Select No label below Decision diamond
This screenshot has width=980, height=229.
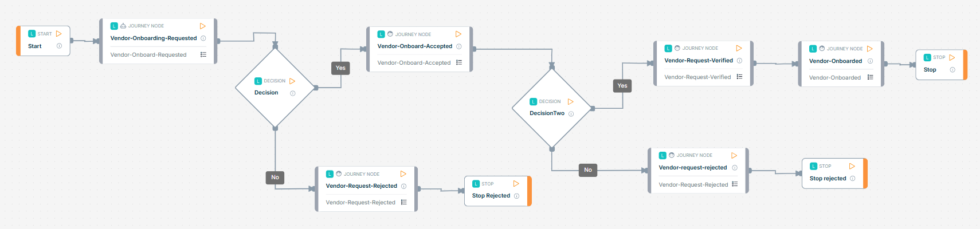275,177
